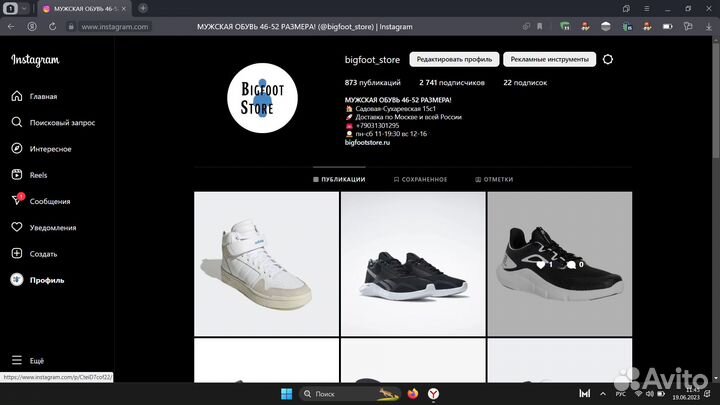Click Create new post in the sidebar
720x405 pixels.
(x=43, y=254)
